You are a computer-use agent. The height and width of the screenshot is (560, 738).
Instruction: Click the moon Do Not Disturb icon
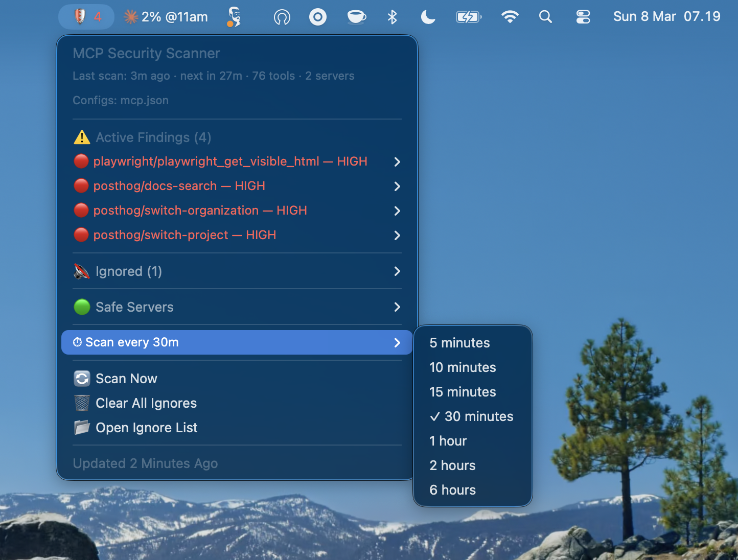[x=428, y=16]
